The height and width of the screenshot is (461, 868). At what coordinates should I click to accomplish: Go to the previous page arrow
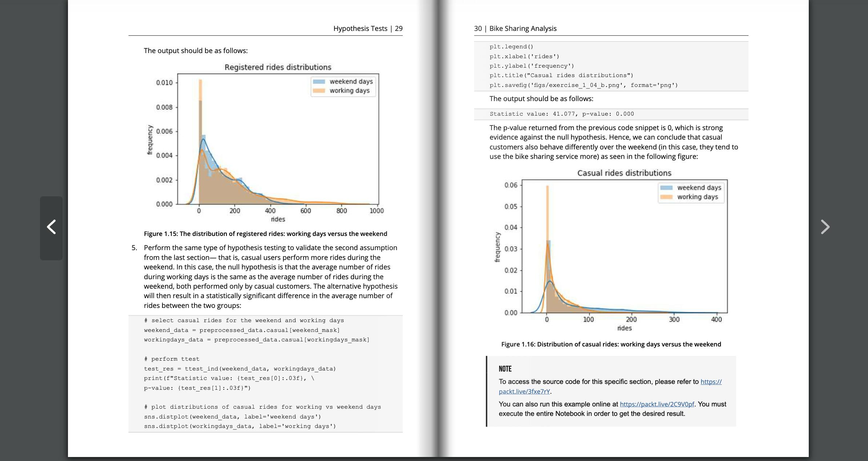coord(51,227)
